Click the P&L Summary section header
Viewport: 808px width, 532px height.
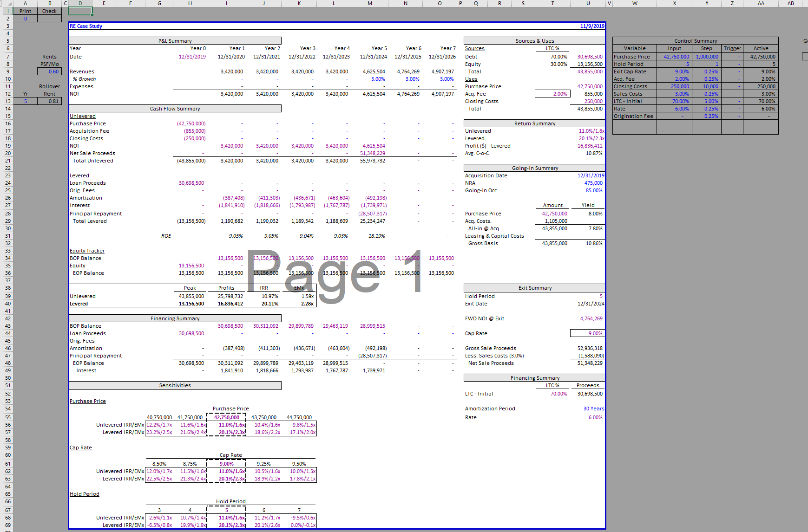point(175,41)
